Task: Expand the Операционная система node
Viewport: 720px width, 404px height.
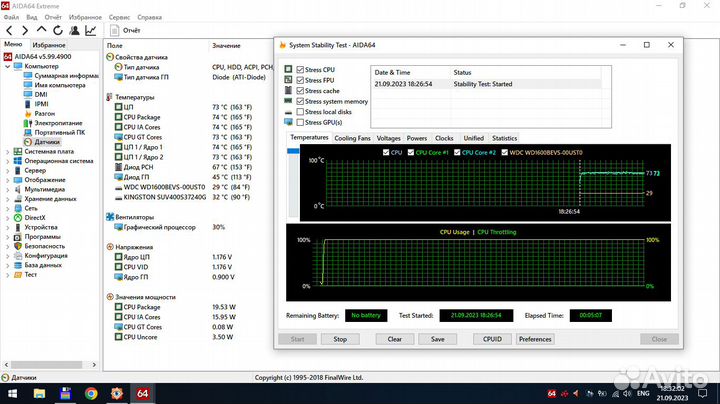Action: (7, 161)
